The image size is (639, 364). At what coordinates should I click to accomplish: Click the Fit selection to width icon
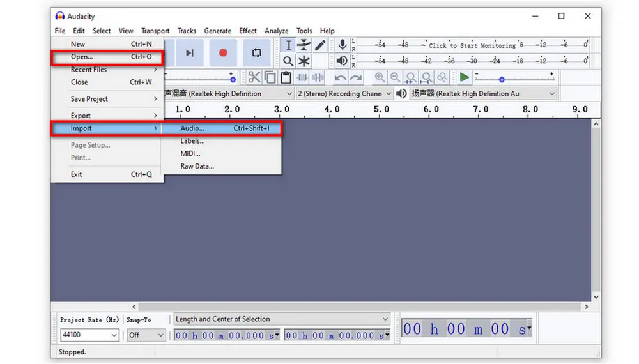(411, 77)
